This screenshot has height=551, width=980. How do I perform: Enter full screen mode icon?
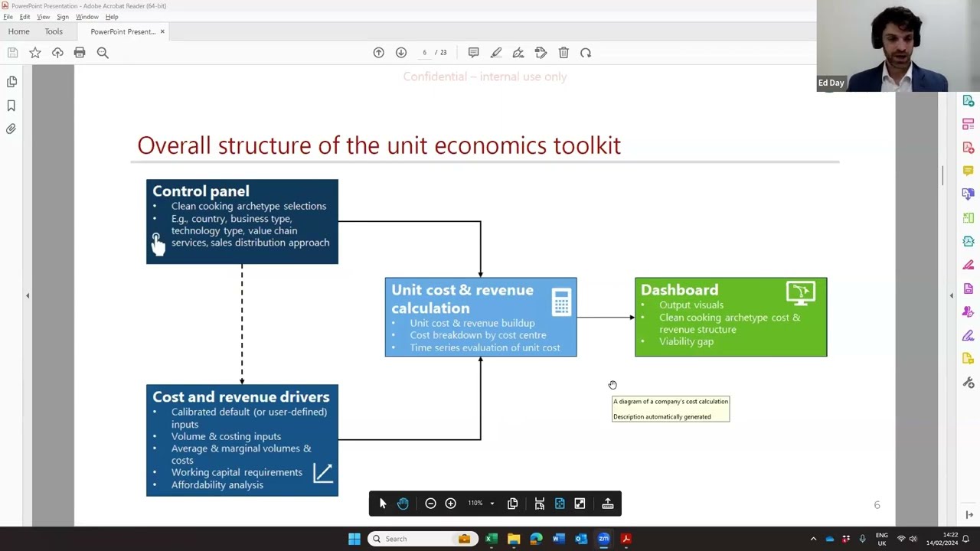580,504
